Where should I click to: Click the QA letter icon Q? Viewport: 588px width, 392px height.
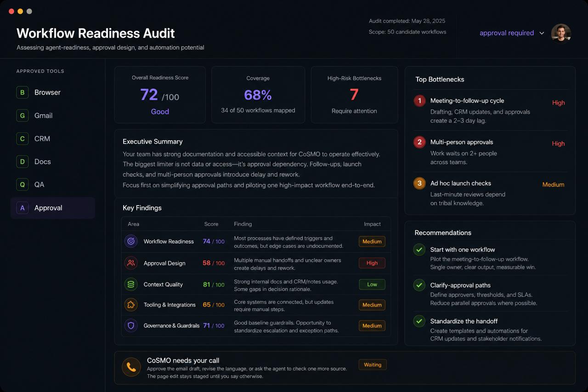tap(22, 184)
